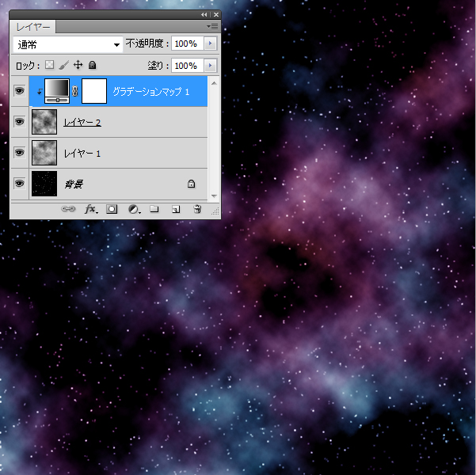This screenshot has height=475, width=476.
Task: Hide 背景 layer
Action: [x=20, y=184]
